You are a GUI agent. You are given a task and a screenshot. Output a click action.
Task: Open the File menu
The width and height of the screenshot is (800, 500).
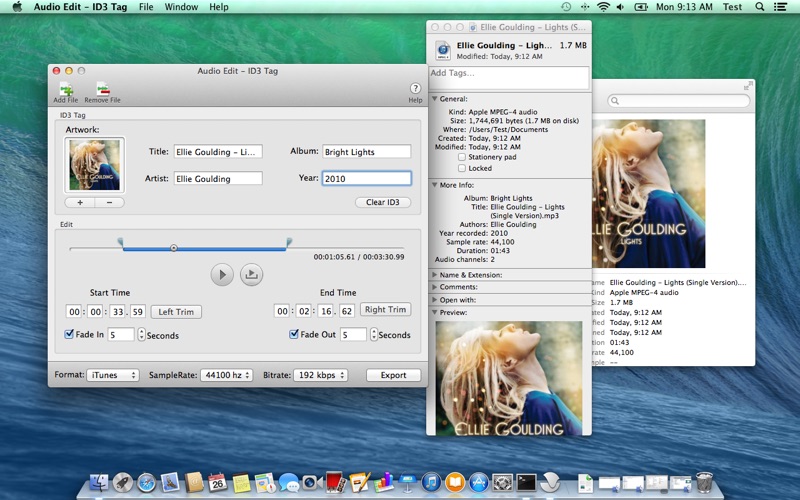(x=146, y=7)
